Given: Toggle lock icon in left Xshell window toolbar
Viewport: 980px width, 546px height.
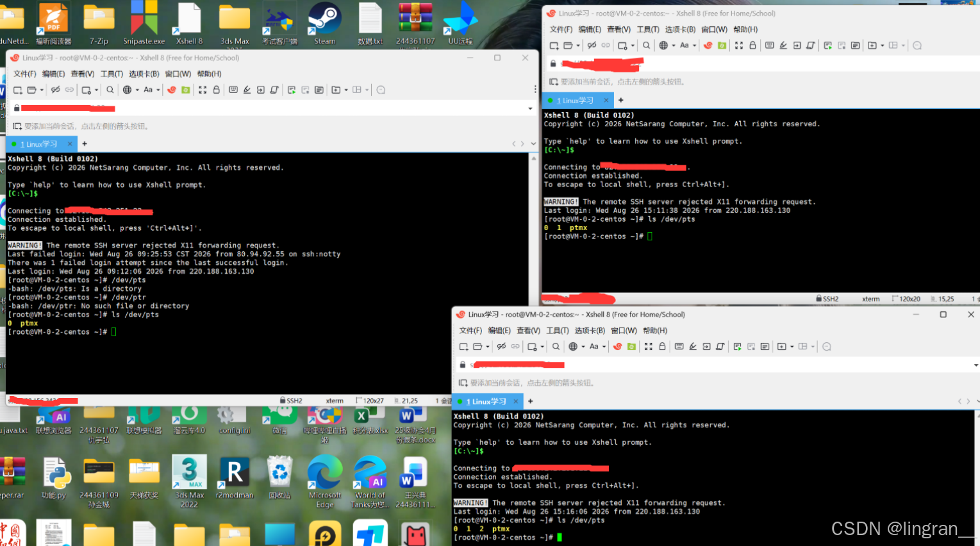Looking at the screenshot, I should click(217, 90).
